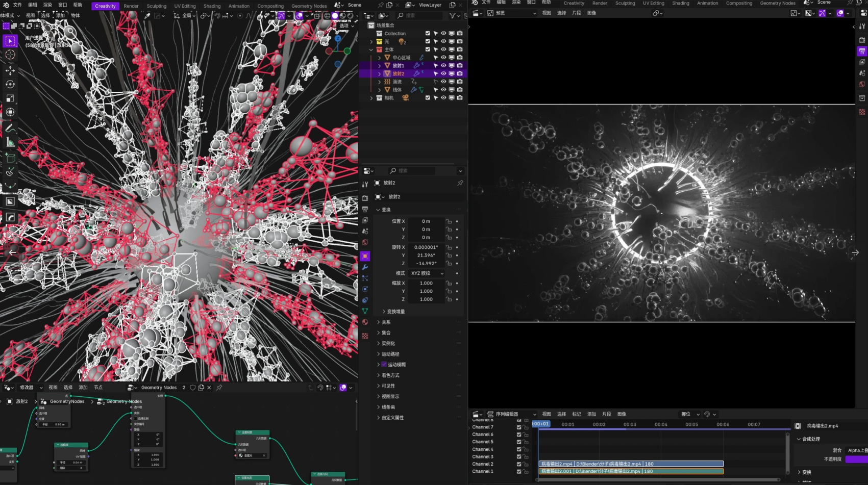Open the World properties tab
The width and height of the screenshot is (868, 485).
(x=365, y=242)
